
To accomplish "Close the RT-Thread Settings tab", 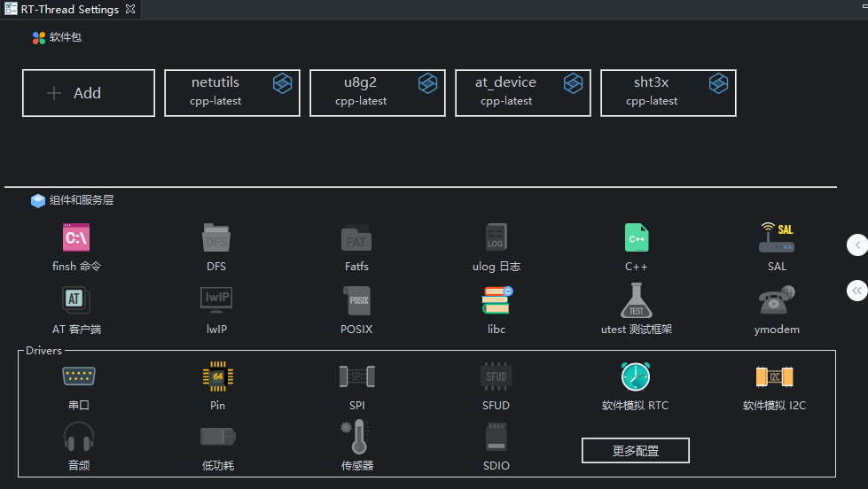I will click(x=130, y=10).
